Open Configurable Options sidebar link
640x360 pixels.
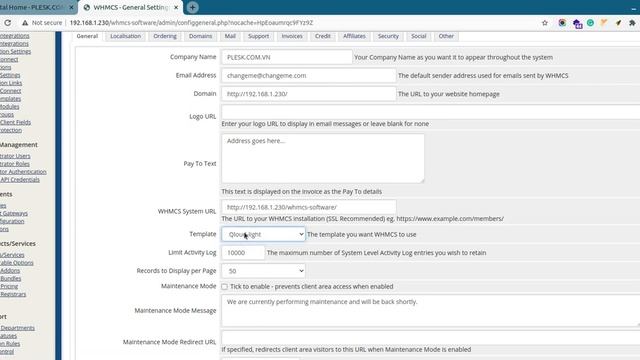coord(17,263)
